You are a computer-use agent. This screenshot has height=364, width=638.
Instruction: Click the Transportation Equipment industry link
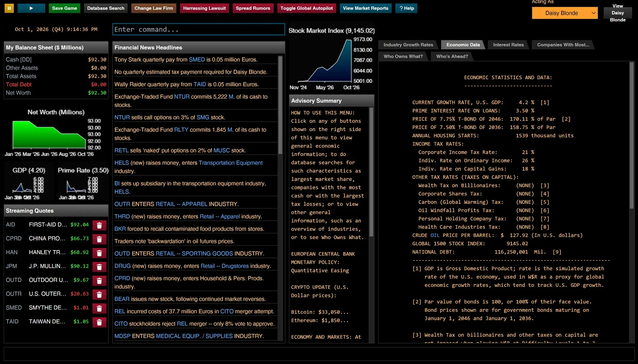coord(231,163)
